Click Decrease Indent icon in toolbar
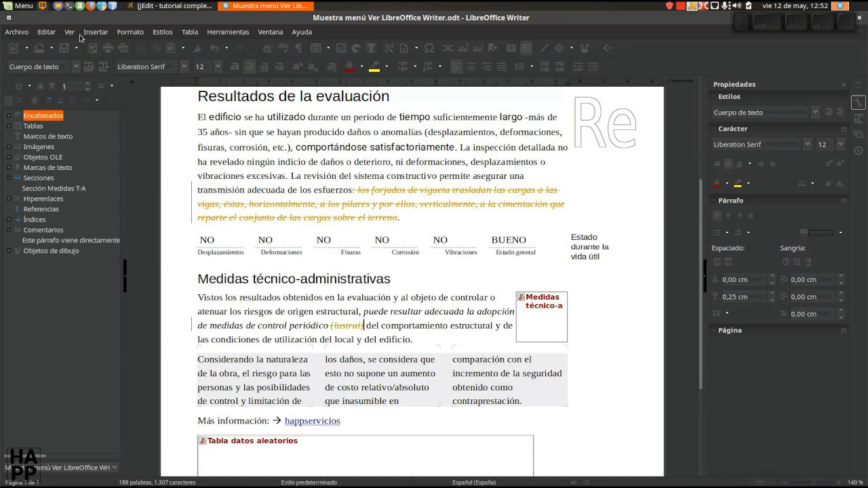 point(593,66)
